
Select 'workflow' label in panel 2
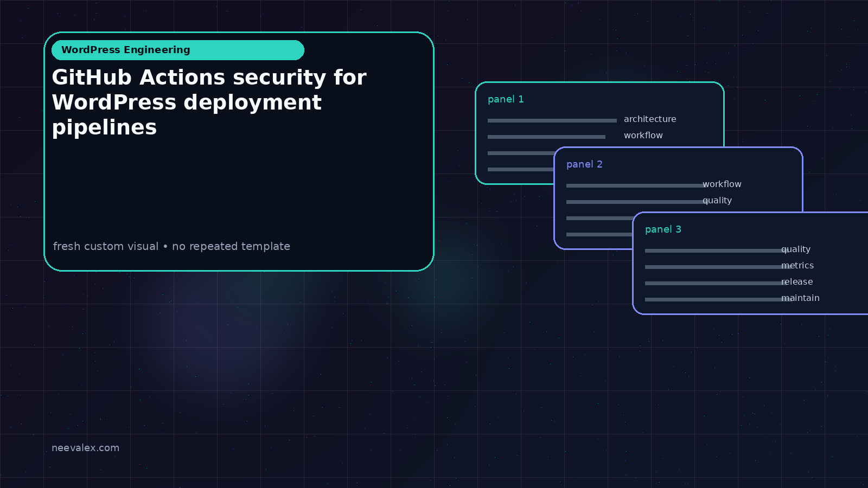pyautogui.click(x=722, y=184)
